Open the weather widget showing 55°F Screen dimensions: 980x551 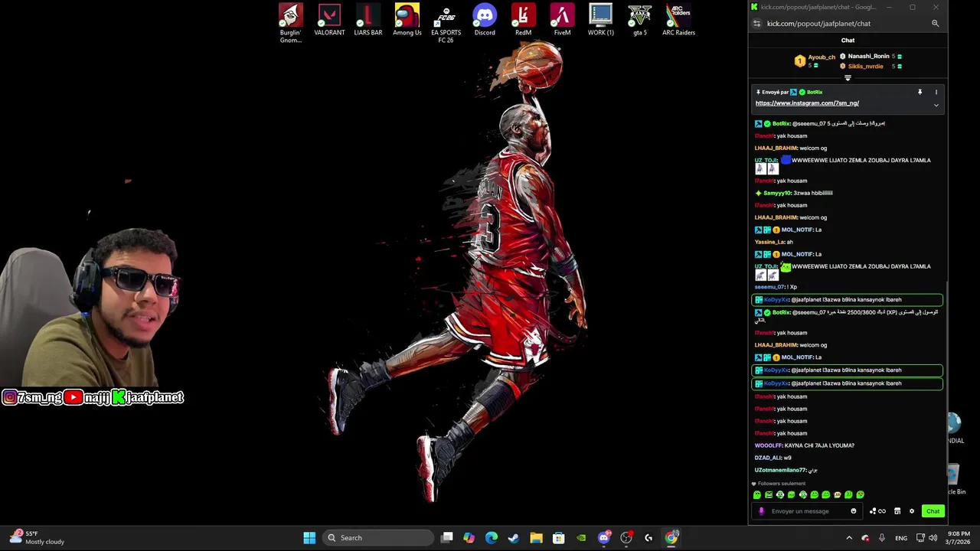[37, 538]
